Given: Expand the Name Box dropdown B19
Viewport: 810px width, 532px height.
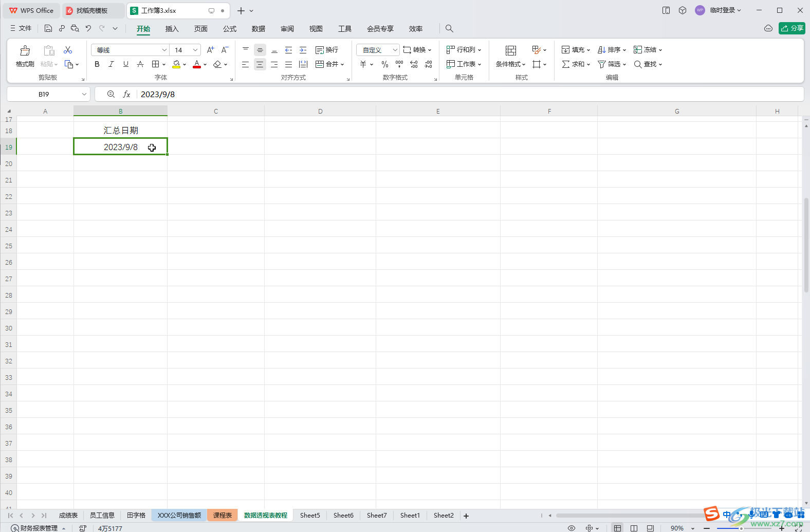Looking at the screenshot, I should pos(84,95).
